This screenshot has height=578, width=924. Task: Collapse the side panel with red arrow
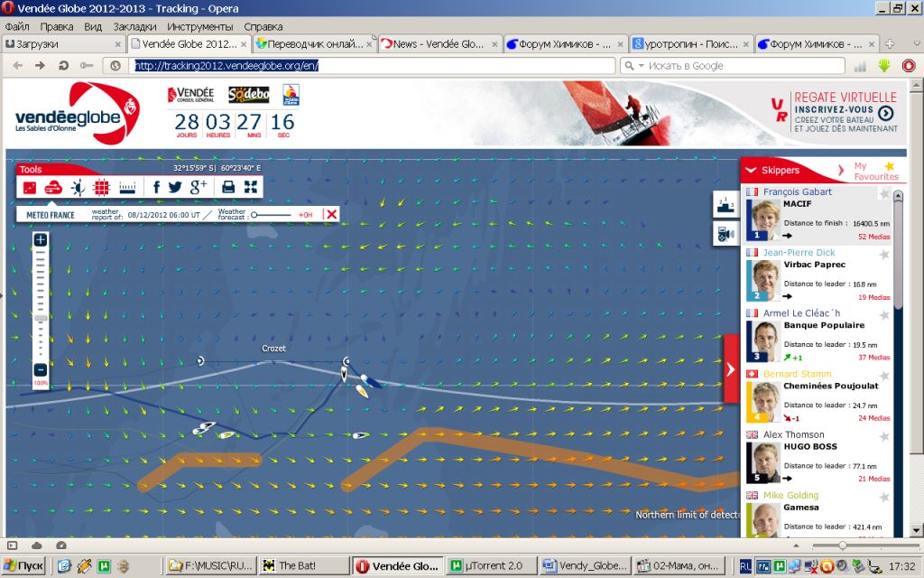pyautogui.click(x=731, y=368)
